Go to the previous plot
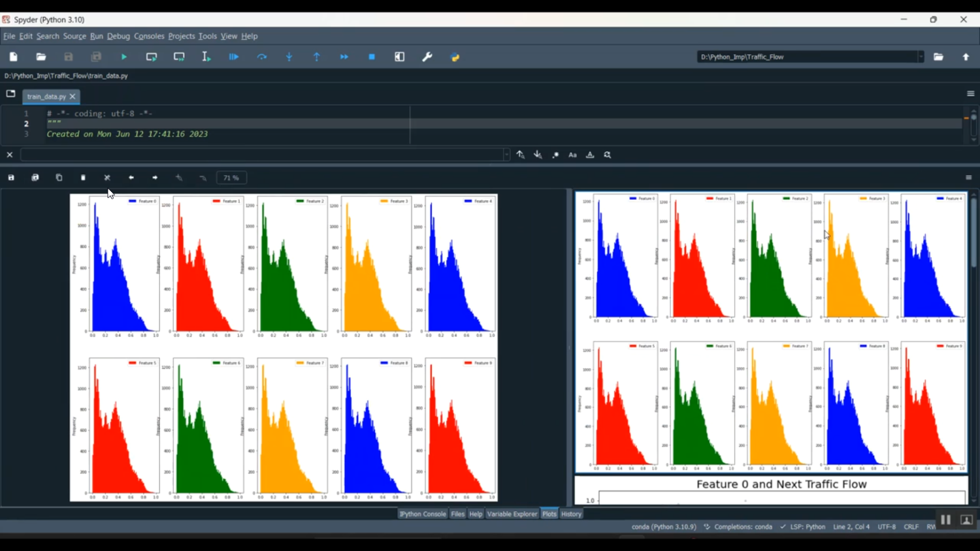The image size is (980, 551). point(131,177)
